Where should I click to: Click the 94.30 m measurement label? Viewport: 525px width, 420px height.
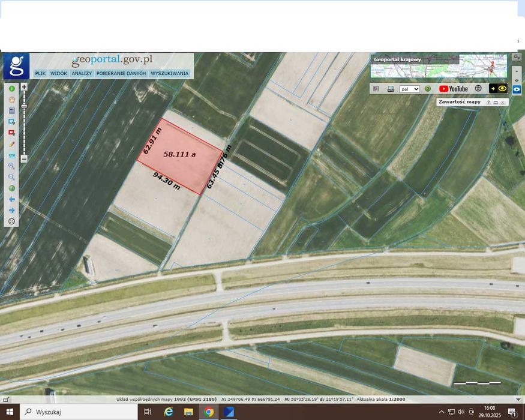click(166, 181)
